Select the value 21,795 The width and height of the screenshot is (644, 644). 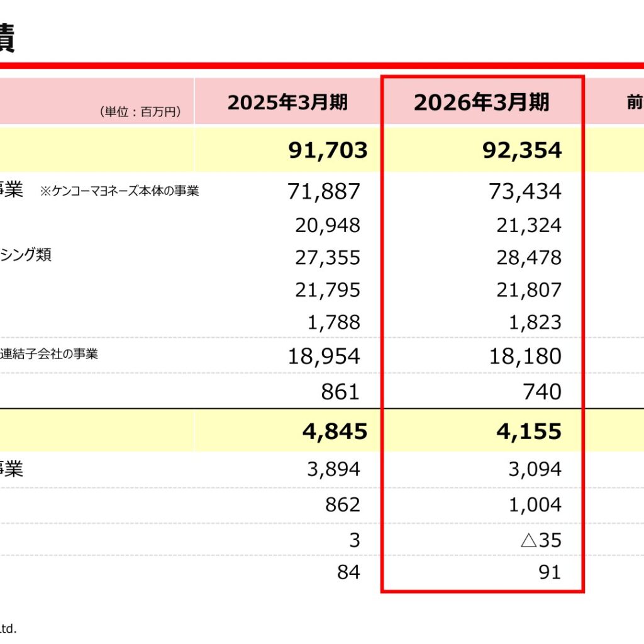click(327, 290)
